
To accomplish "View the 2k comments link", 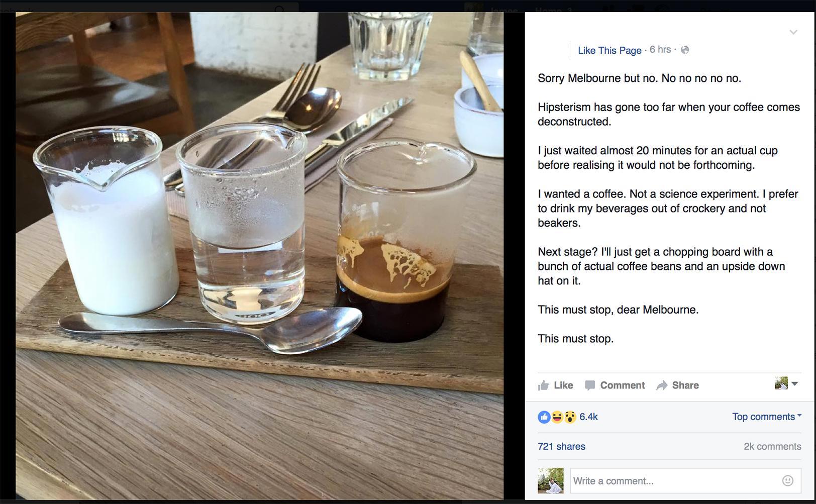I will 772,446.
